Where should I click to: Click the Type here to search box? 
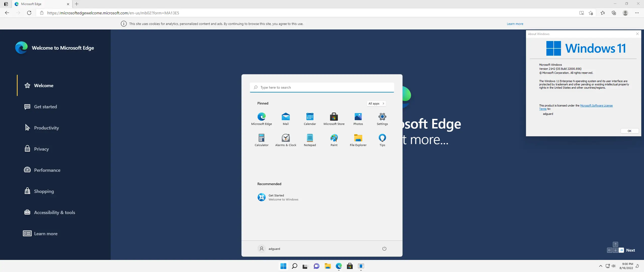point(321,87)
